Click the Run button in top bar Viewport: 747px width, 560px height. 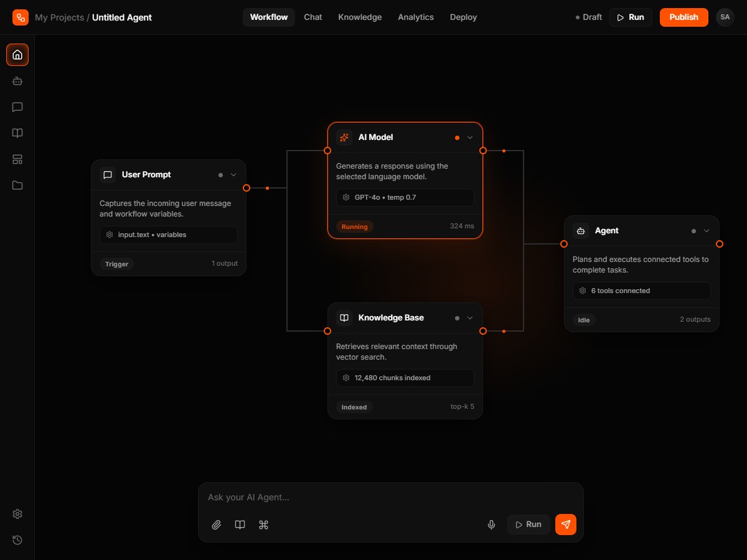(631, 17)
